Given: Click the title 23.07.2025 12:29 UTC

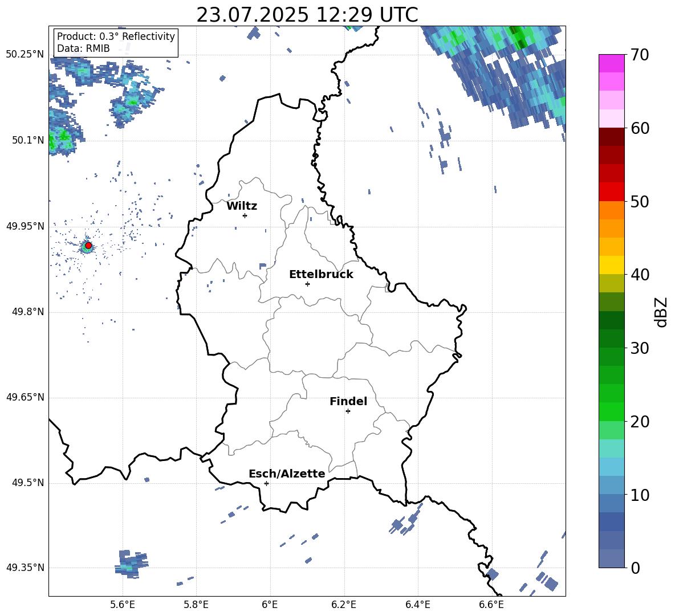Looking at the screenshot, I should point(307,15).
